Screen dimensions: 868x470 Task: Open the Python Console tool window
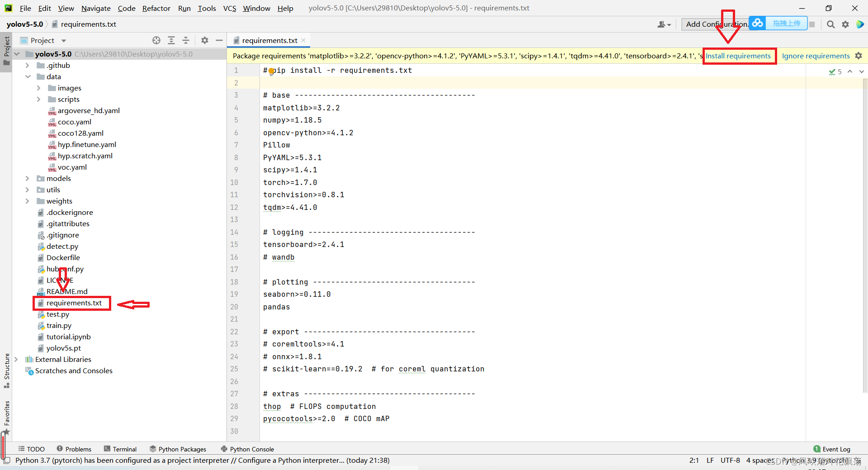247,449
